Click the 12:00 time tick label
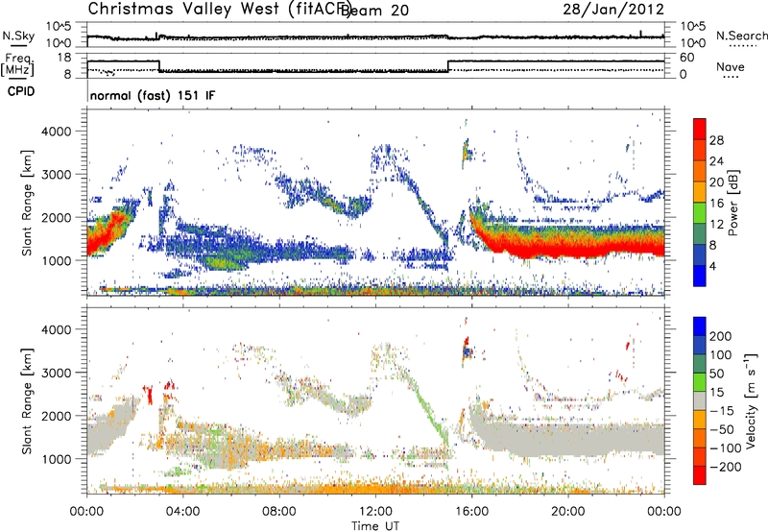 click(x=375, y=512)
